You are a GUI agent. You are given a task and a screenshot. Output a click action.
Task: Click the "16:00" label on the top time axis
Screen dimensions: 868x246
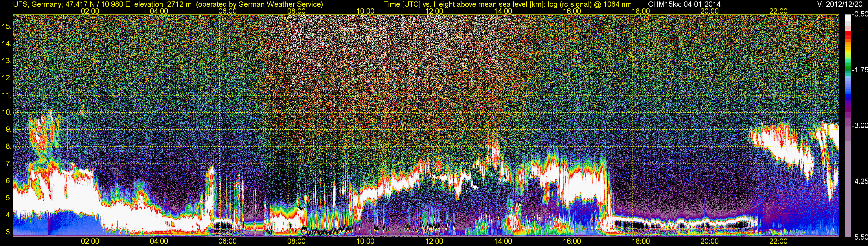pyautogui.click(x=572, y=11)
